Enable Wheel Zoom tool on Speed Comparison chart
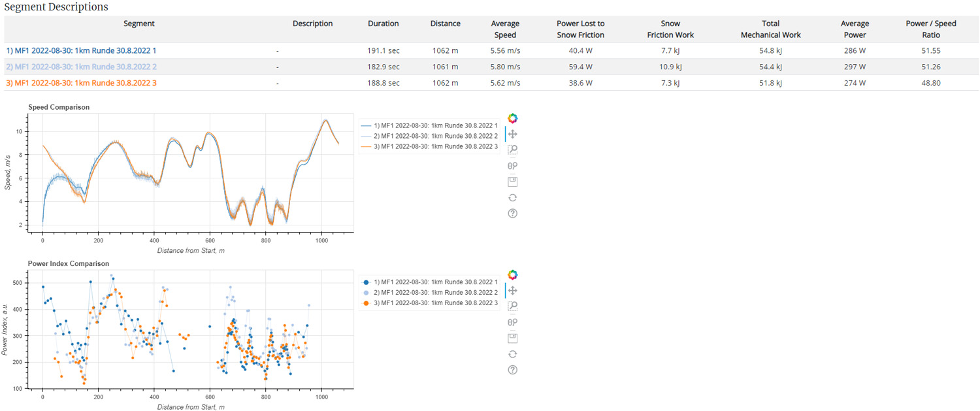 (x=513, y=166)
